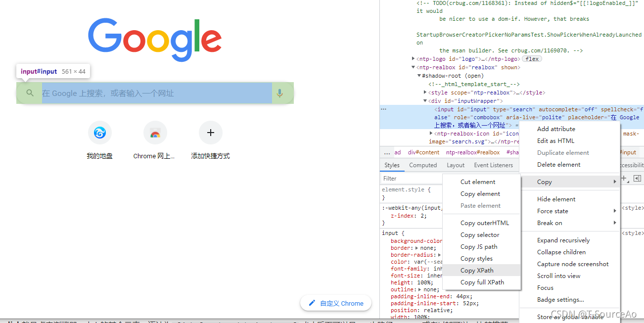The height and width of the screenshot is (323, 644).
Task: Open the Break on submenu
Action: pyautogui.click(x=570, y=223)
